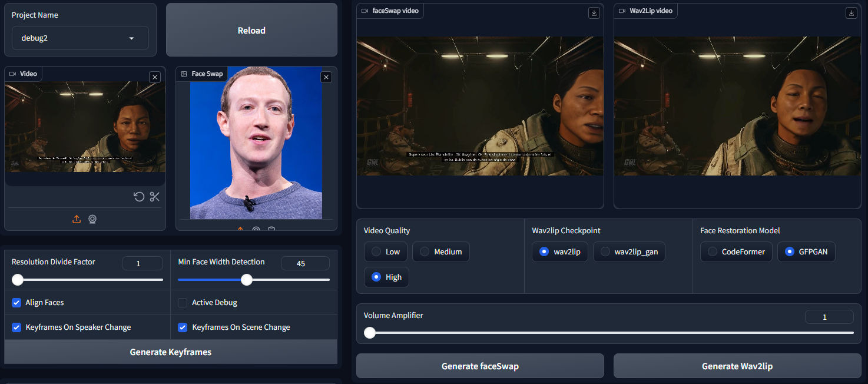Click the scissors trim icon under the Video
The image size is (868, 384).
pyautogui.click(x=155, y=197)
